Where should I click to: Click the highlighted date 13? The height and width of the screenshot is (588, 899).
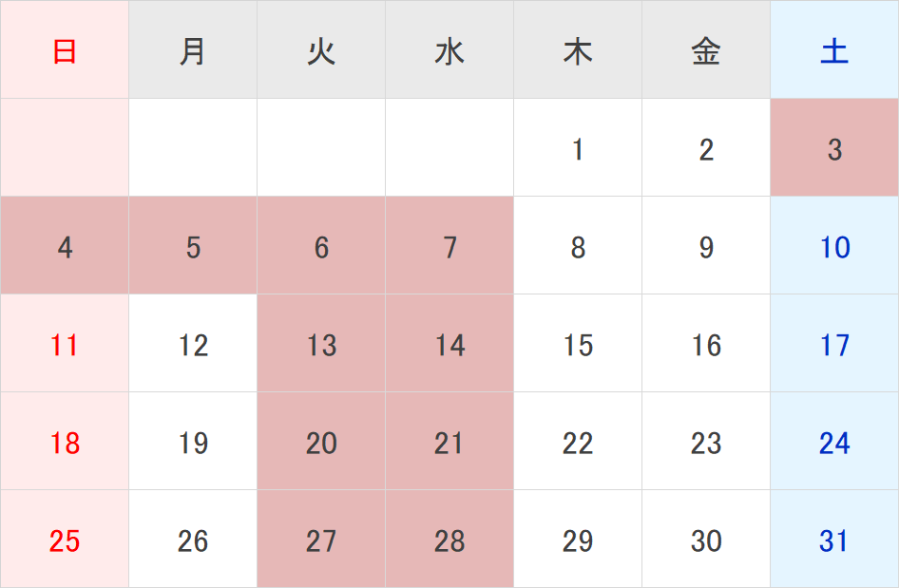[321, 344]
